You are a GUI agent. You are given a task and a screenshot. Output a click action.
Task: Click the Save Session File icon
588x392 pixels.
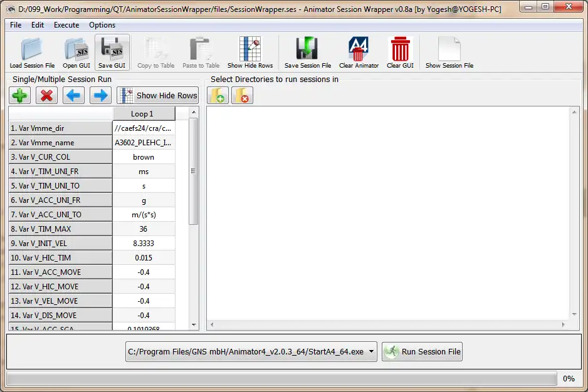(308, 53)
